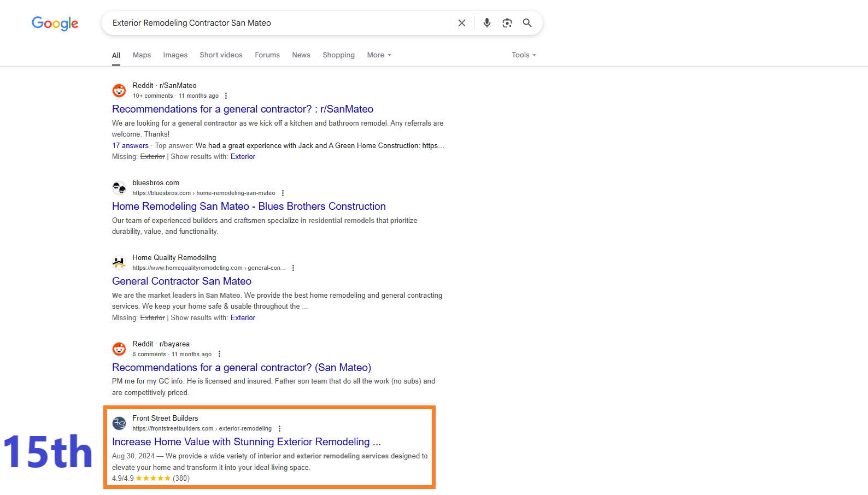Open 'Home Remodeling San Mateo - Blues Brothers Construction'

click(x=249, y=207)
